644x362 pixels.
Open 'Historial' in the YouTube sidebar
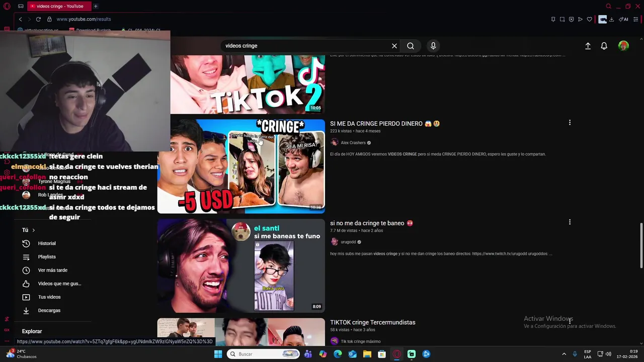[47, 243]
